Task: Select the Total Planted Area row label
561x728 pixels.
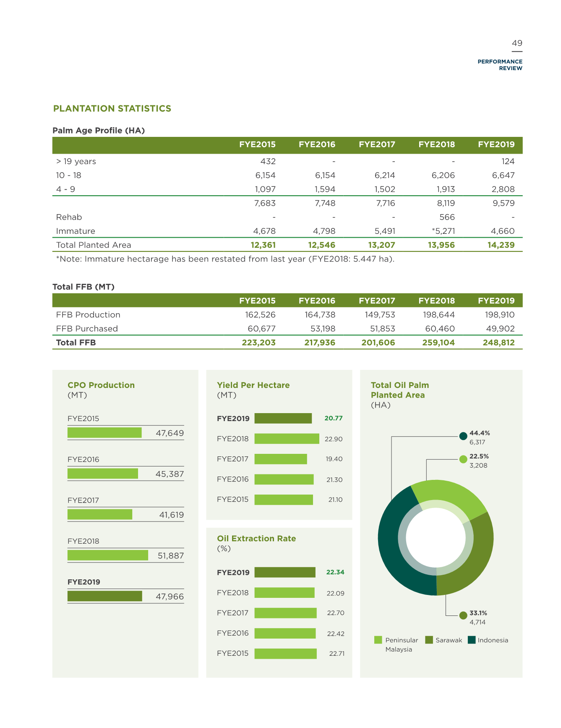Action: [x=94, y=245]
